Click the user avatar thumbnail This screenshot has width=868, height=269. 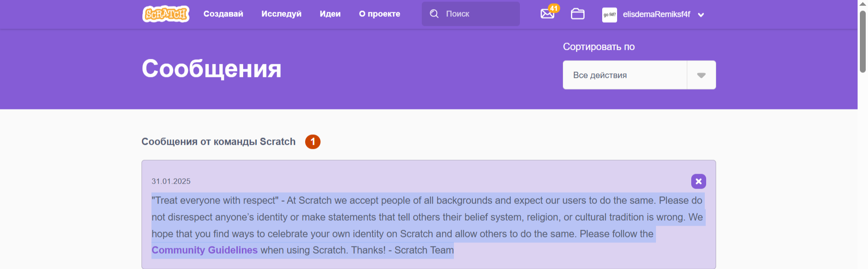coord(609,14)
